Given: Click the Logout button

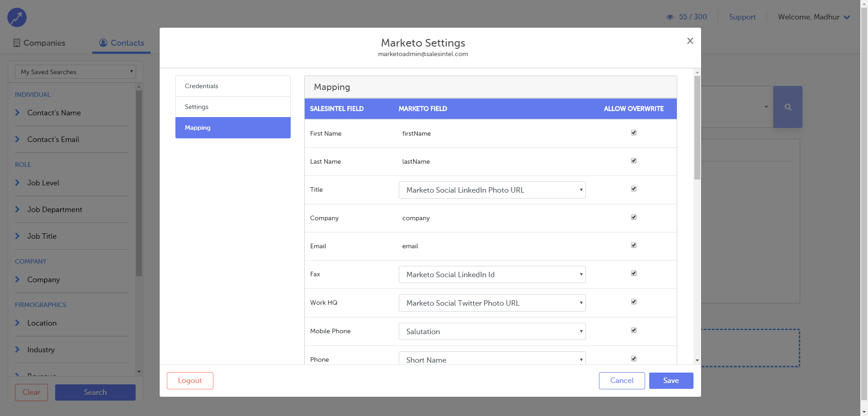Looking at the screenshot, I should tap(190, 381).
